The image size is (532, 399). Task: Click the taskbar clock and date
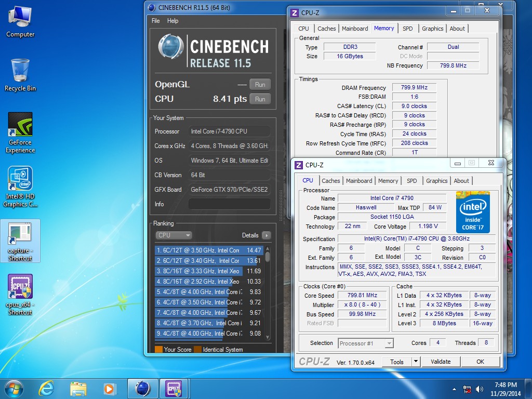[x=506, y=389]
